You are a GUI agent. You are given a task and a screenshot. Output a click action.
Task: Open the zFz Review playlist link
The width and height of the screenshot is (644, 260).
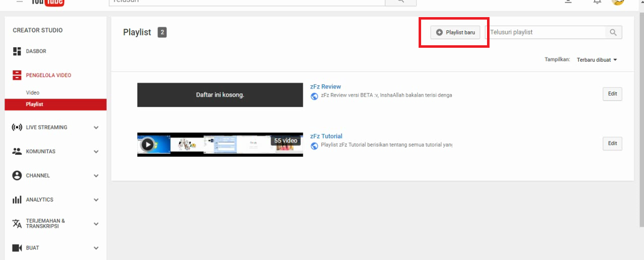pyautogui.click(x=326, y=86)
